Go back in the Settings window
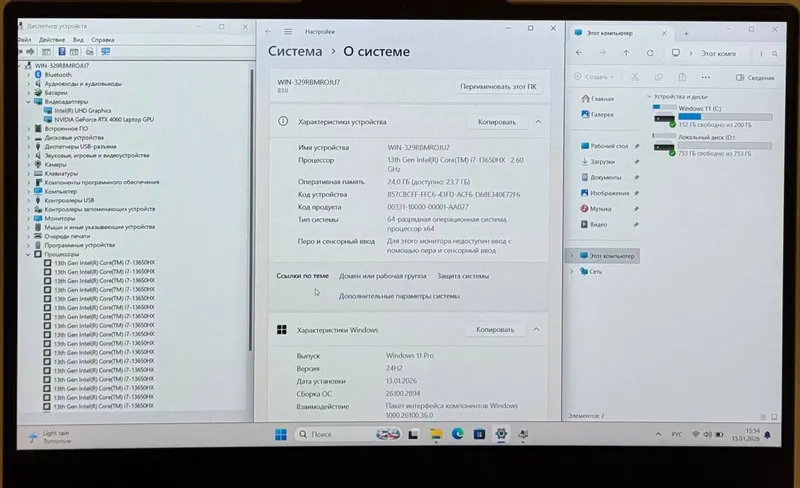The image size is (800, 488). click(268, 32)
